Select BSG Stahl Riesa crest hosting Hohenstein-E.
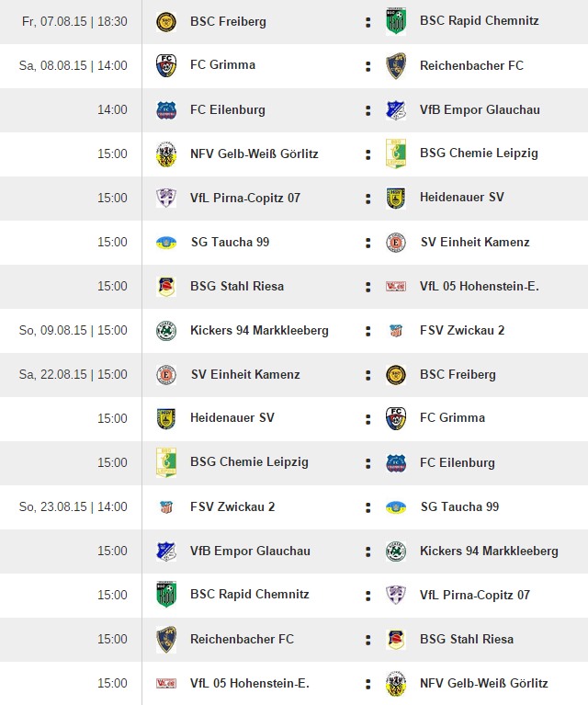The image size is (588, 705). (166, 286)
